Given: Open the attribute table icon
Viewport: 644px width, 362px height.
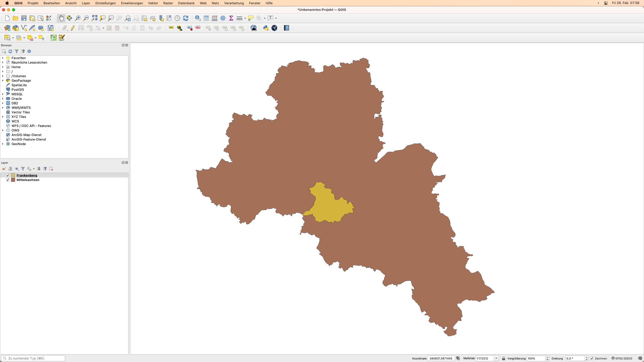Looking at the screenshot, I should pos(206,18).
